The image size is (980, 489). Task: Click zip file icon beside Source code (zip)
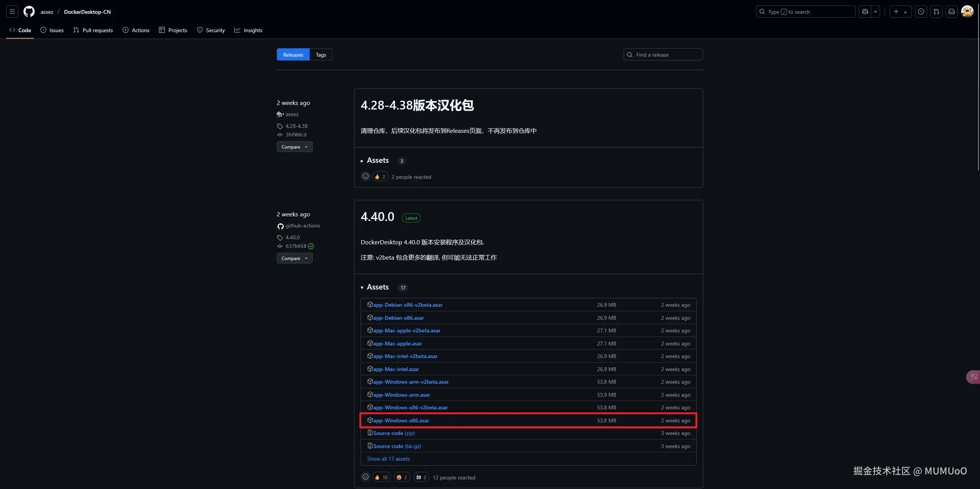(370, 433)
